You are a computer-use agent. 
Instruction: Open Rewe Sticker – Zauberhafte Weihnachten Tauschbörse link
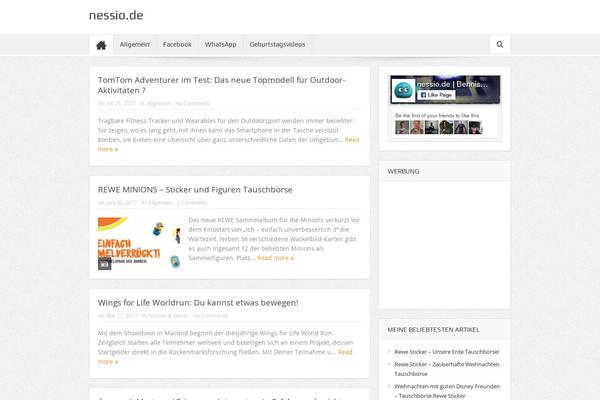(447, 369)
